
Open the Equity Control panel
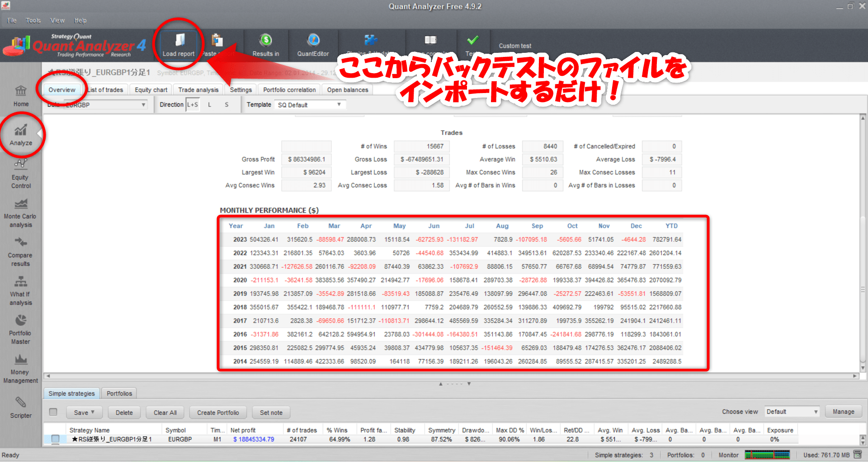pos(20,173)
